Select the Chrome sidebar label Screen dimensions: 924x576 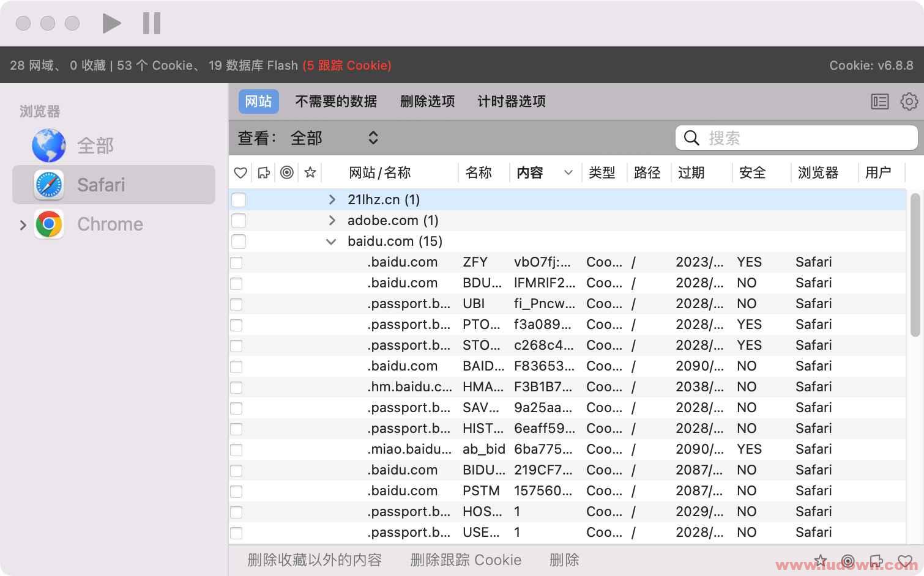click(110, 224)
